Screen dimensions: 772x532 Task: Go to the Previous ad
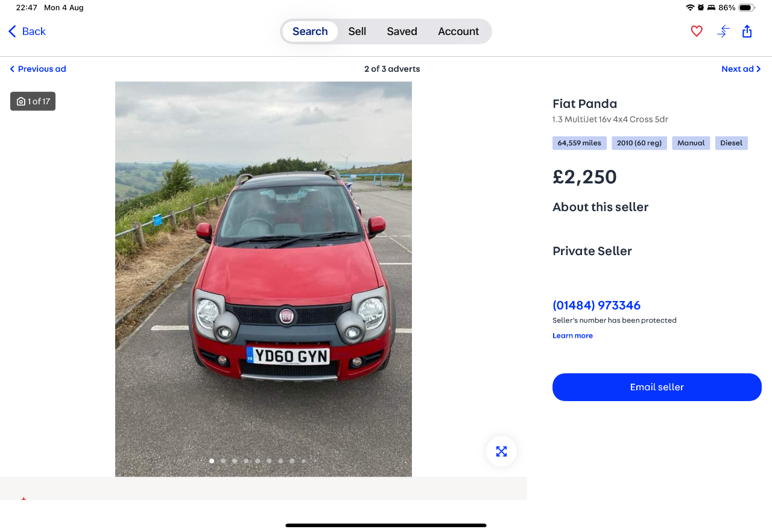pos(38,69)
